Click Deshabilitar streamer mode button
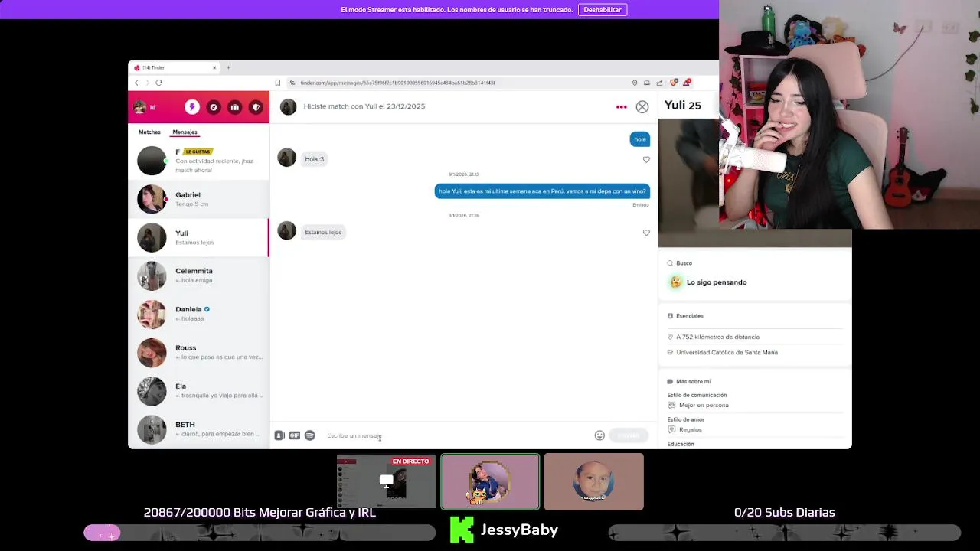This screenshot has width=980, height=551. click(603, 10)
